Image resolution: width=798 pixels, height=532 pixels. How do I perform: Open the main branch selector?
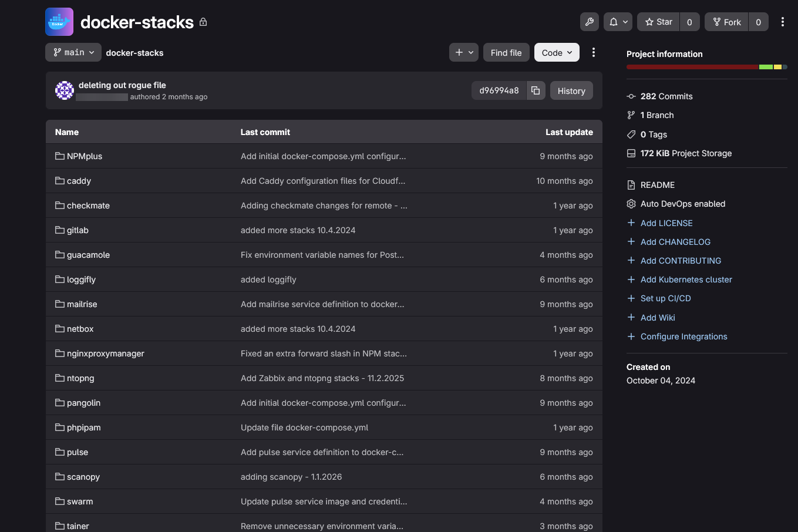[x=73, y=52]
